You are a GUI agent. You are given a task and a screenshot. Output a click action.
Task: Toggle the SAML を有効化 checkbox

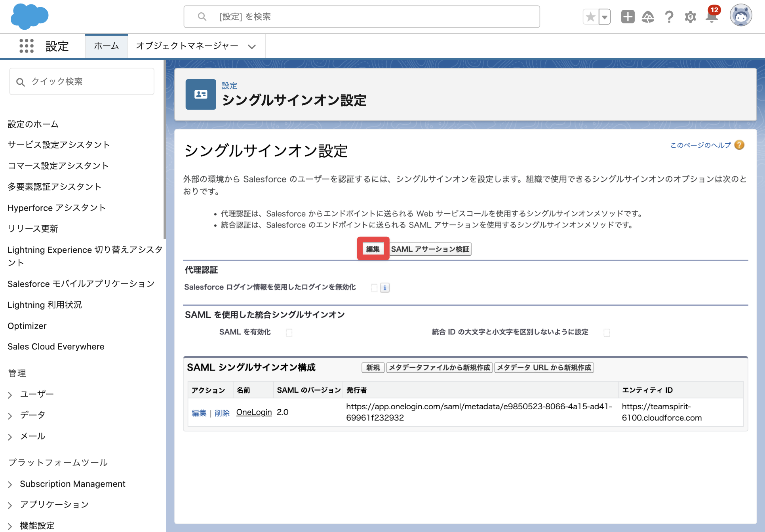[x=289, y=332]
